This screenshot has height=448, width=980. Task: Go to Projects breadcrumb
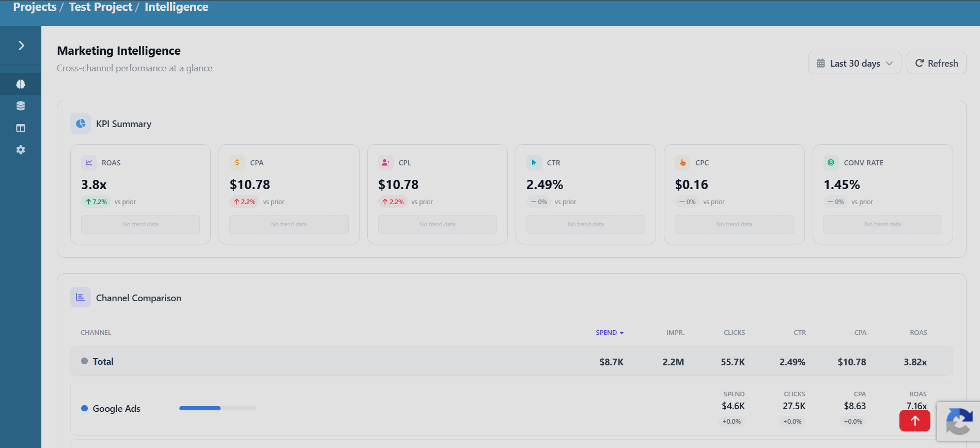click(x=35, y=7)
